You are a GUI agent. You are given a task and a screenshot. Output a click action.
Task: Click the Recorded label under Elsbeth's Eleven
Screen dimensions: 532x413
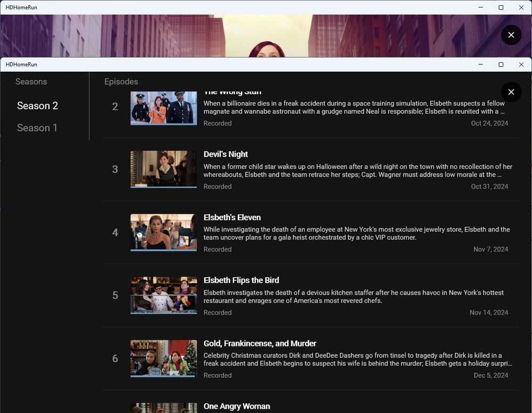(x=218, y=249)
